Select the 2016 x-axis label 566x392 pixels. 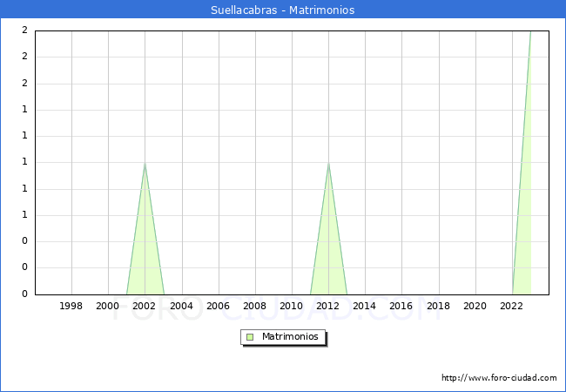pyautogui.click(x=401, y=306)
